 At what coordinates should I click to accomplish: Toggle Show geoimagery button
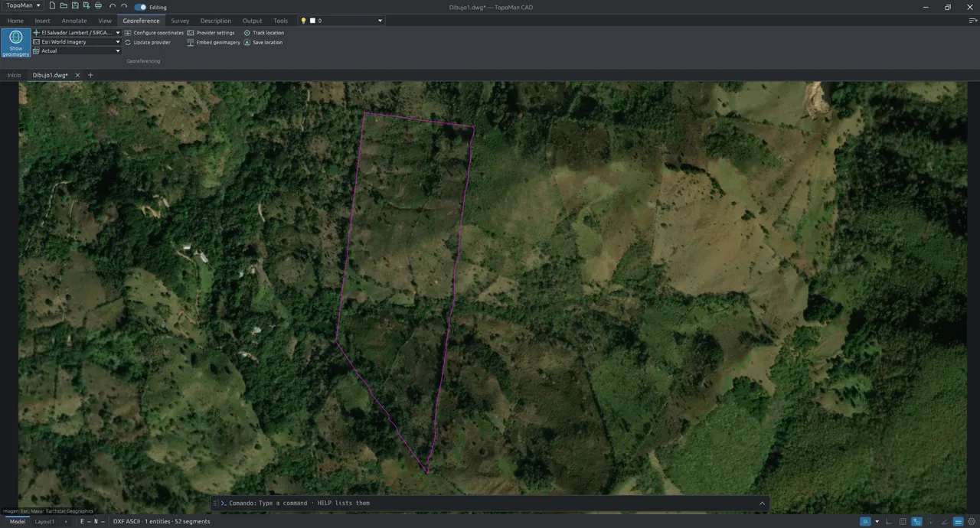(16, 43)
